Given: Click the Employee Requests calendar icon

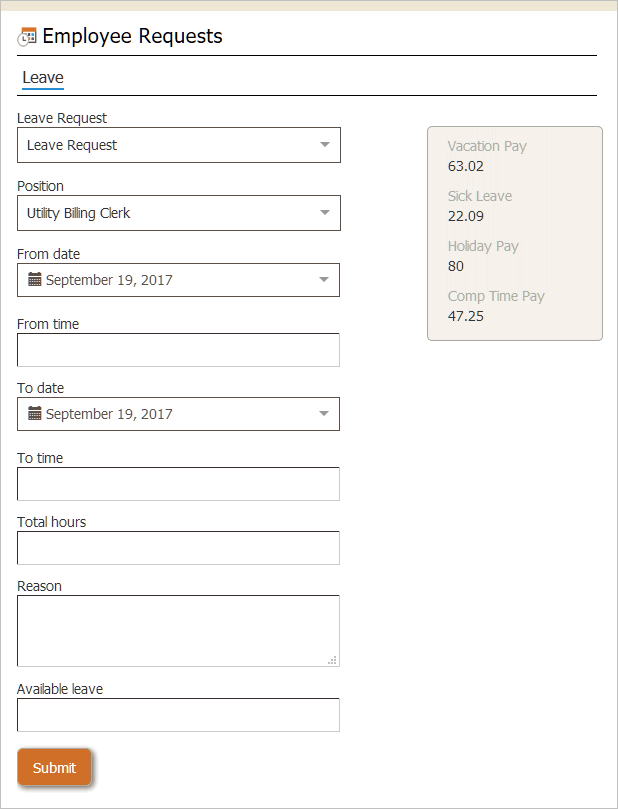Looking at the screenshot, I should 27,38.
